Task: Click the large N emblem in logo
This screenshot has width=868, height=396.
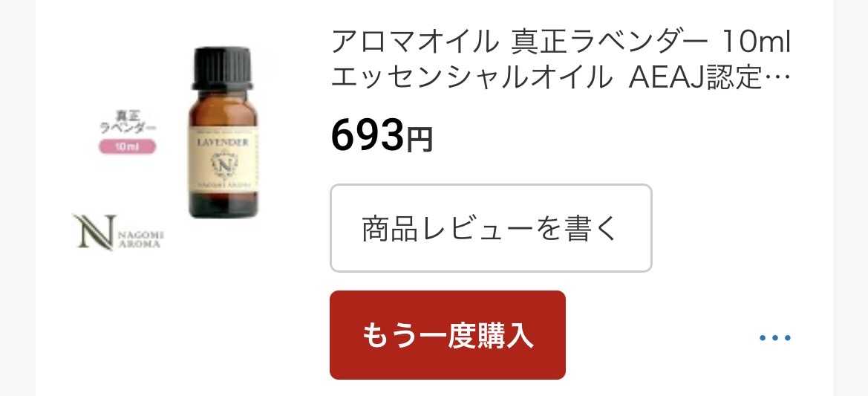Action: [94, 232]
